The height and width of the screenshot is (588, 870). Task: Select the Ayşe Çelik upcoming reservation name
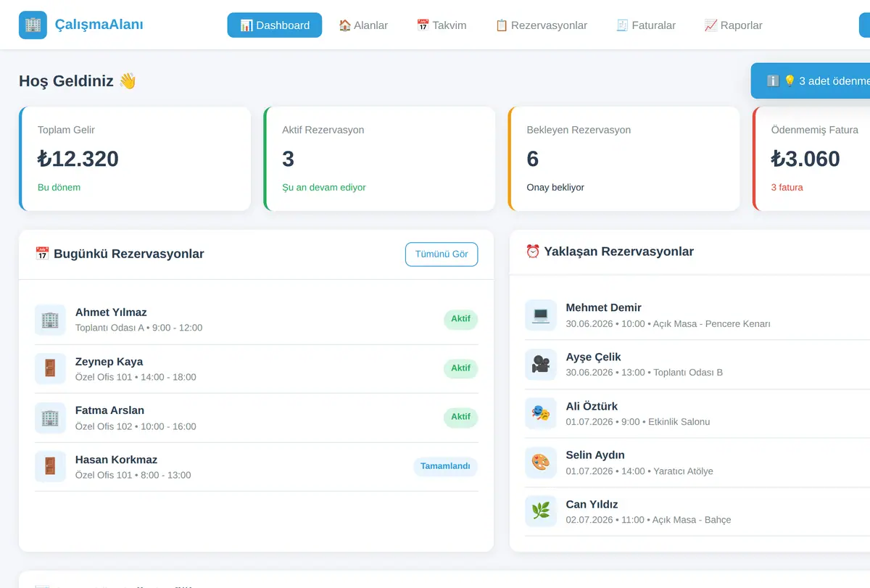pos(594,357)
